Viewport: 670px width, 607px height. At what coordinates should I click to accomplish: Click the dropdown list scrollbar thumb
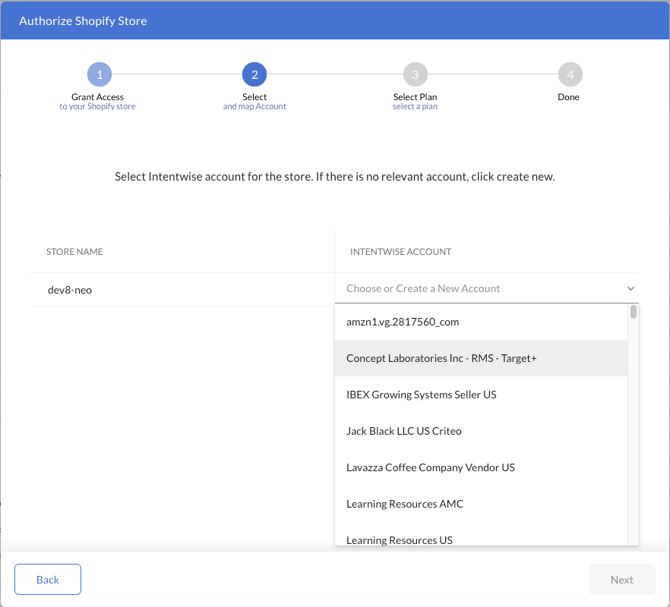633,312
